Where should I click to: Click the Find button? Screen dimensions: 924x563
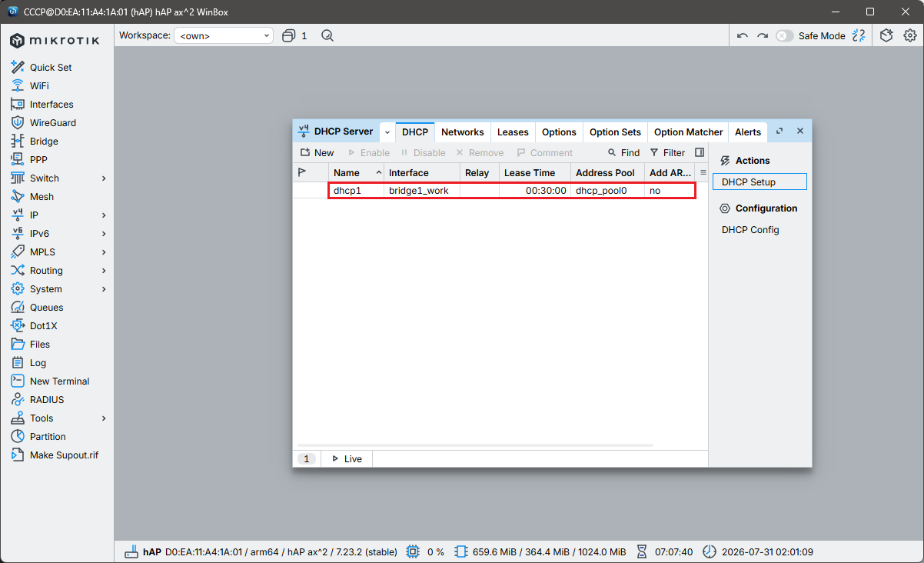[x=623, y=152]
